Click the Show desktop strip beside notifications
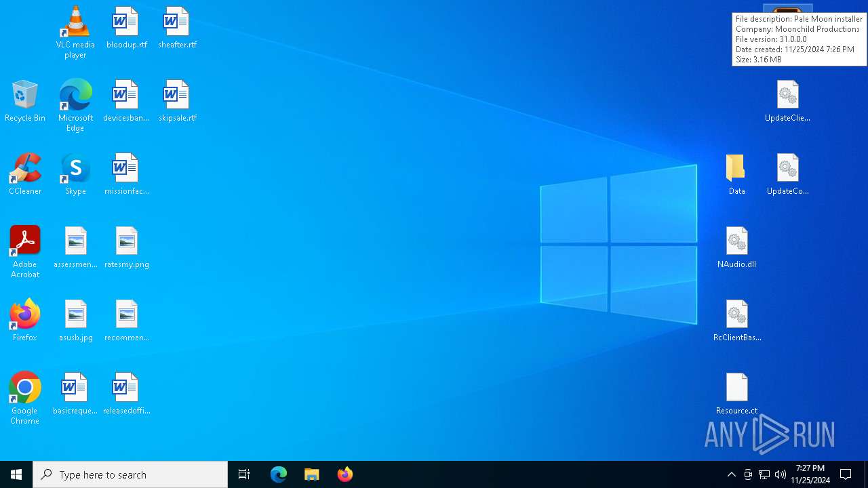This screenshot has width=868, height=488. click(866, 474)
